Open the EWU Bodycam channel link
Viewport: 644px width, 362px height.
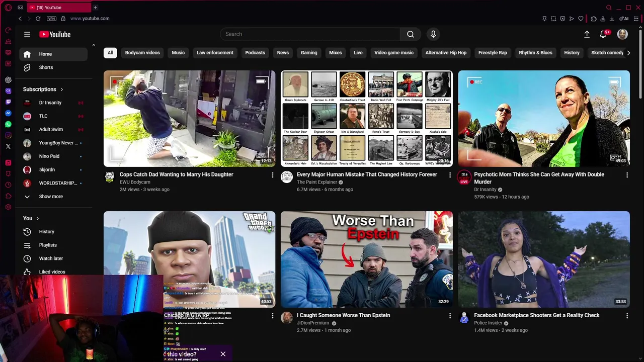[x=135, y=182]
